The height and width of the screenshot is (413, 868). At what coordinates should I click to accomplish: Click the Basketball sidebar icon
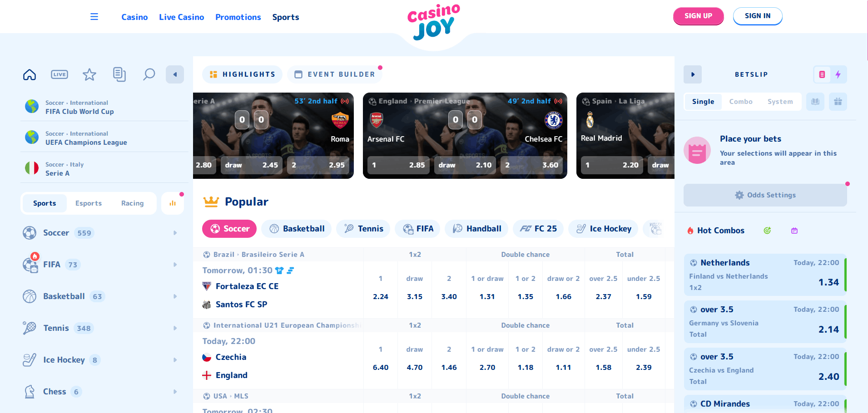point(30,296)
